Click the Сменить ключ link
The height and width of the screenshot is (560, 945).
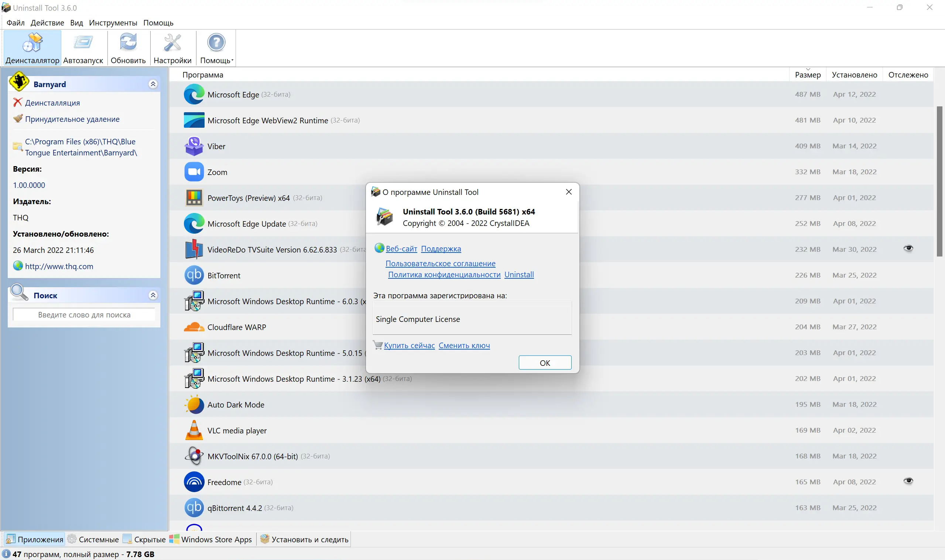click(464, 345)
